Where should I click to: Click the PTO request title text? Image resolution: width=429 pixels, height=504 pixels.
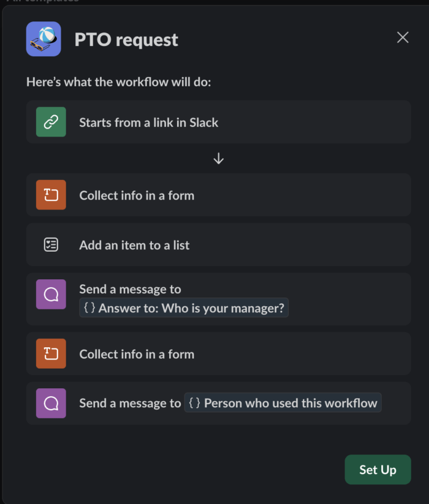pos(126,39)
